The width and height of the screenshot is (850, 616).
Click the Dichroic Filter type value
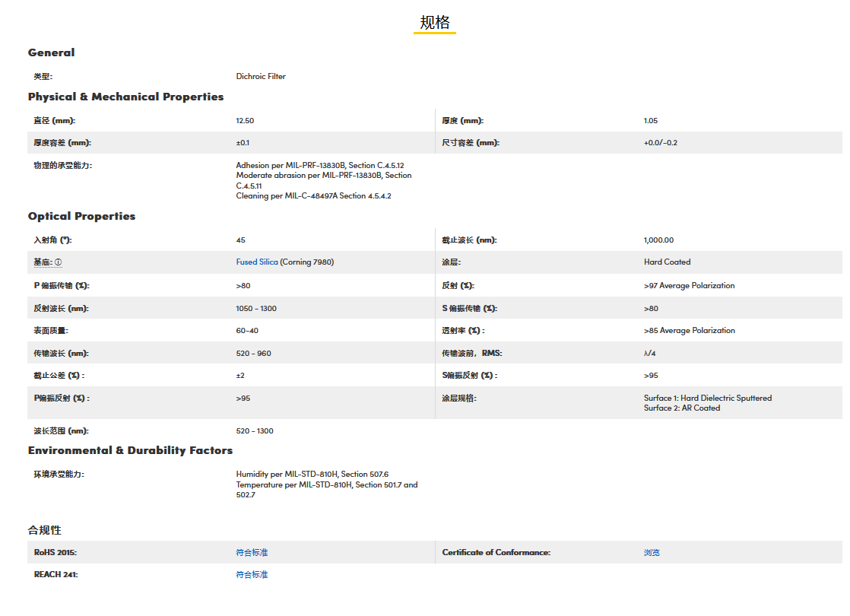pyautogui.click(x=261, y=77)
